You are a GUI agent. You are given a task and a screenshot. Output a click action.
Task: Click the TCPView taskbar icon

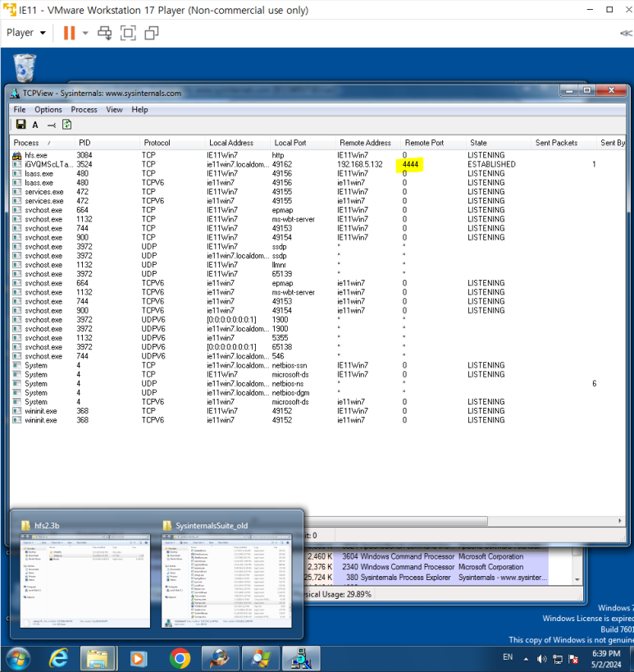click(x=302, y=658)
